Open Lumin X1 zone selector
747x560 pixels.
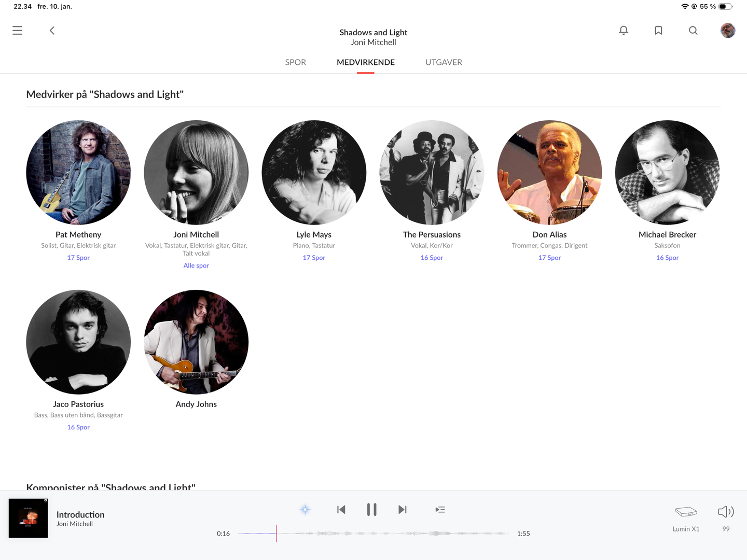pos(686,512)
